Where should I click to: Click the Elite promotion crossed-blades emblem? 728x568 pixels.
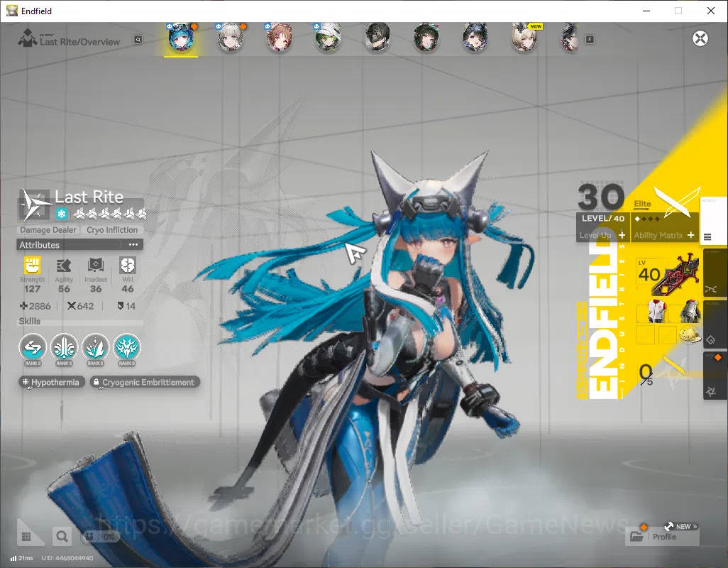[x=675, y=201]
